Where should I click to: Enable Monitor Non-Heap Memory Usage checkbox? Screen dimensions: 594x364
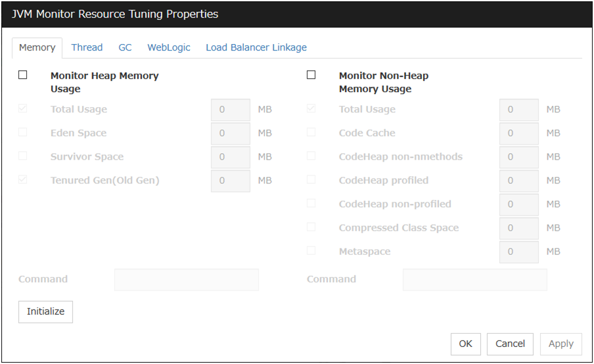pyautogui.click(x=311, y=75)
